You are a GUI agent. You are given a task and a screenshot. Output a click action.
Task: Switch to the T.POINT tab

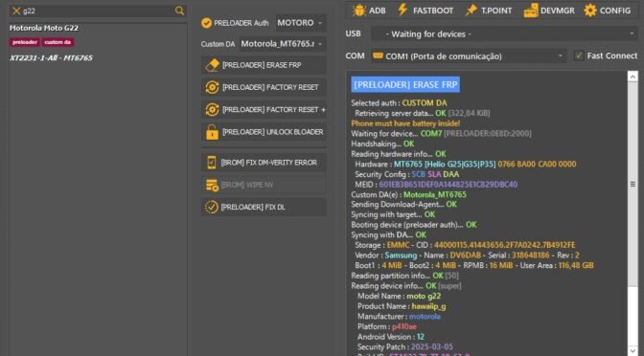pyautogui.click(x=489, y=11)
